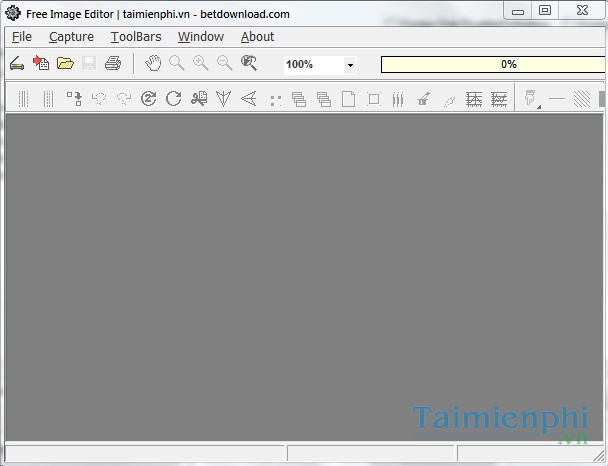Click the paint bucket fill icon
Viewport: 608px width, 466px height.
[x=423, y=99]
